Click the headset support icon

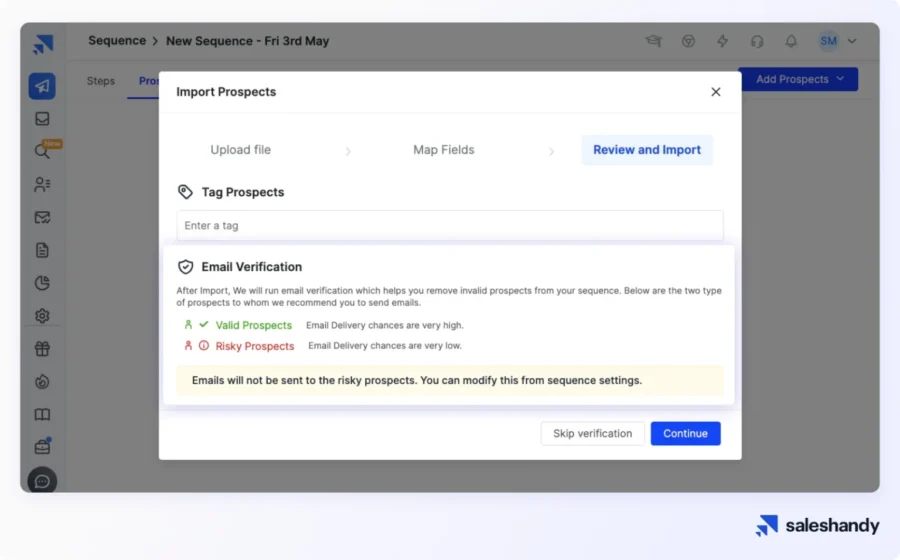point(757,41)
